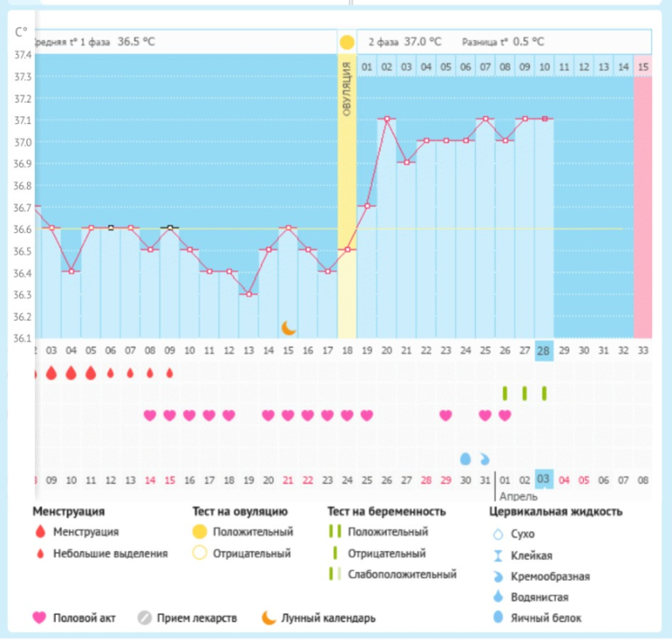Click the pregnancy test marker under day 27
Screen dimensions: 672x641
click(525, 393)
